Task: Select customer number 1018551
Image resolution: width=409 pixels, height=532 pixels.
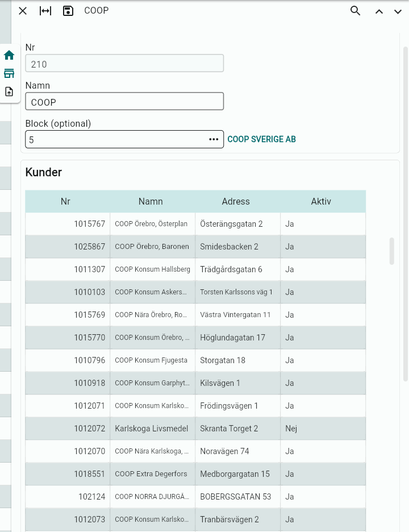Action: click(90, 474)
